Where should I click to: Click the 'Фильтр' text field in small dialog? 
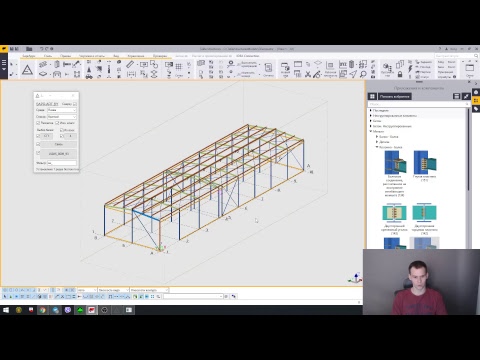point(62,163)
